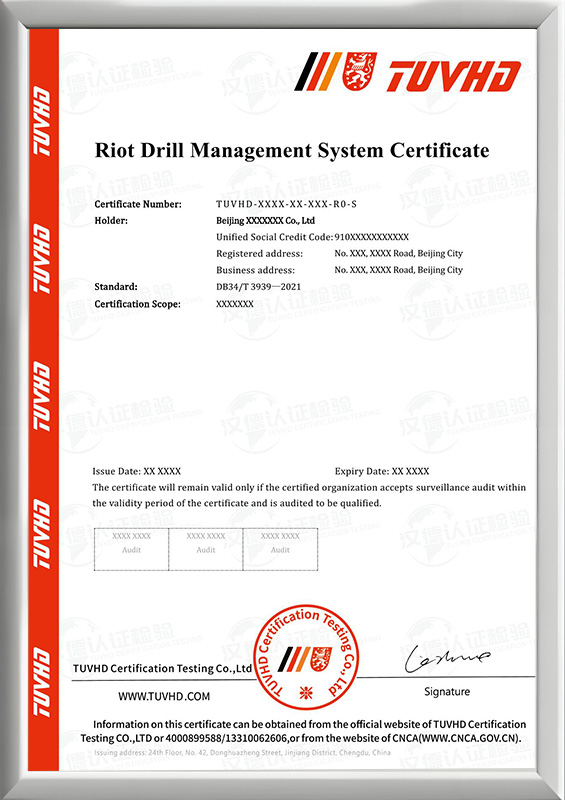
Task: Click the topmost vertical TUVHD logo on red sidebar
Action: 42,121
